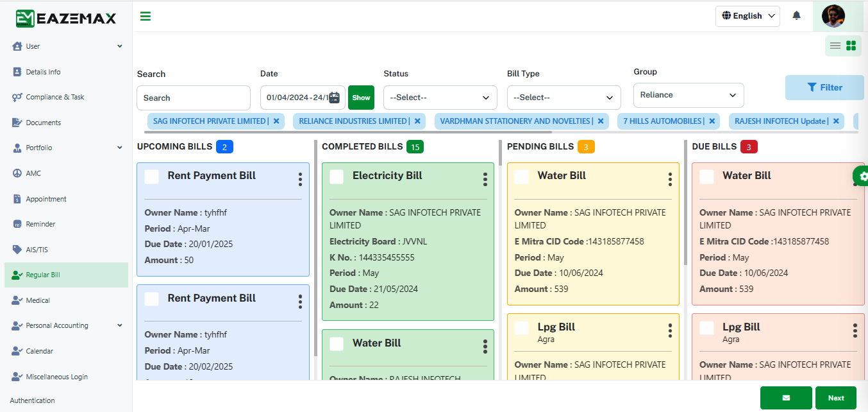Open Medical in sidebar

pyautogui.click(x=38, y=300)
